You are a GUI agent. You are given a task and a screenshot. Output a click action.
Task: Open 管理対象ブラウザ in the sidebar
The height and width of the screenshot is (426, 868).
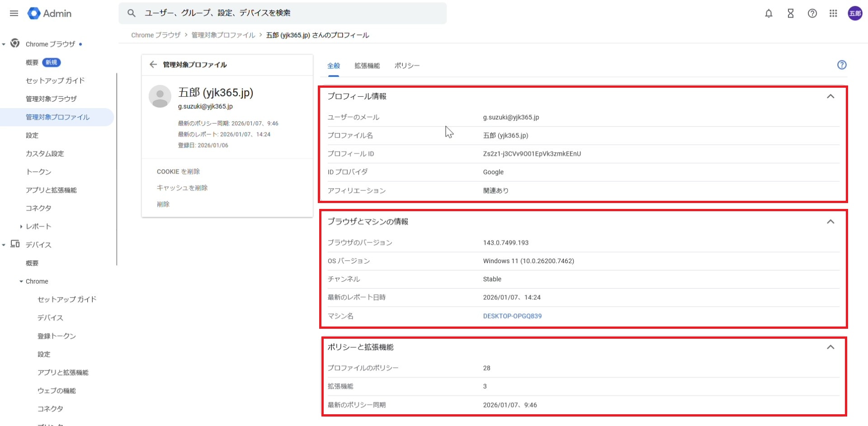pyautogui.click(x=51, y=99)
